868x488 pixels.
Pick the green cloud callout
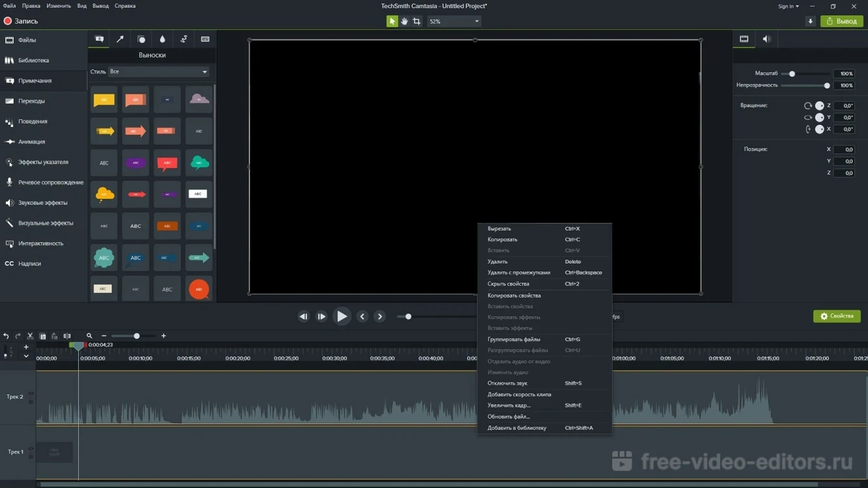click(x=198, y=163)
